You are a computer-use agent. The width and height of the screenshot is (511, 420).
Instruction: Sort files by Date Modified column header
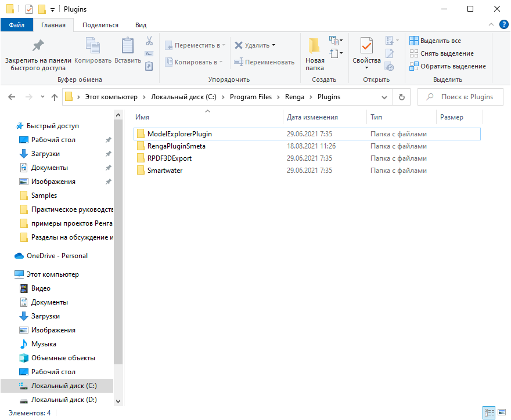coord(312,117)
